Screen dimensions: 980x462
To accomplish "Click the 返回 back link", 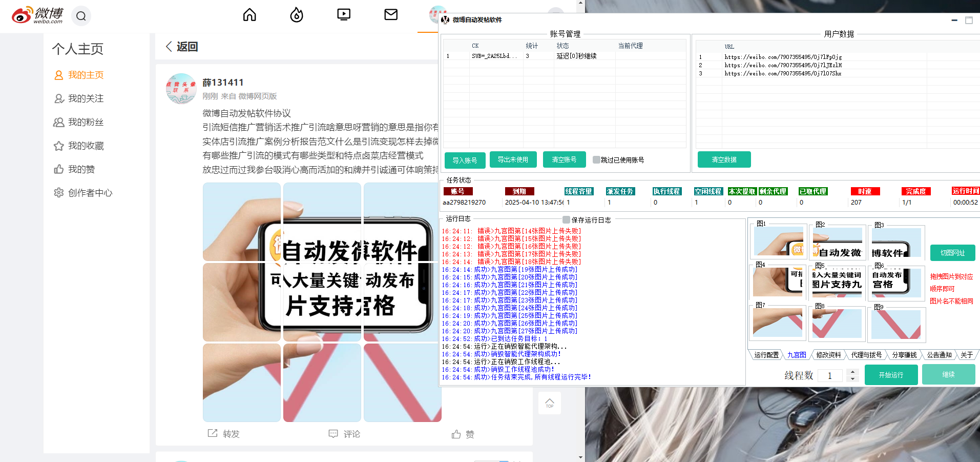I will [x=181, y=46].
